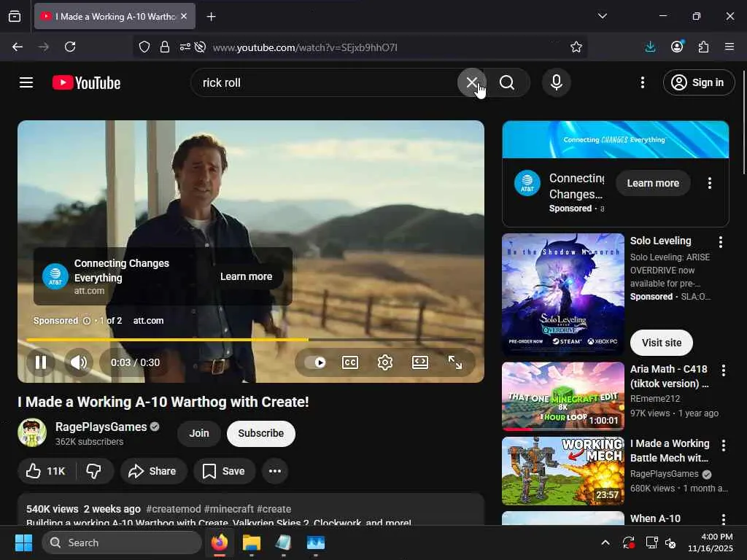Open Aria Math C418 video thumbnail
747x560 pixels.
[562, 396]
